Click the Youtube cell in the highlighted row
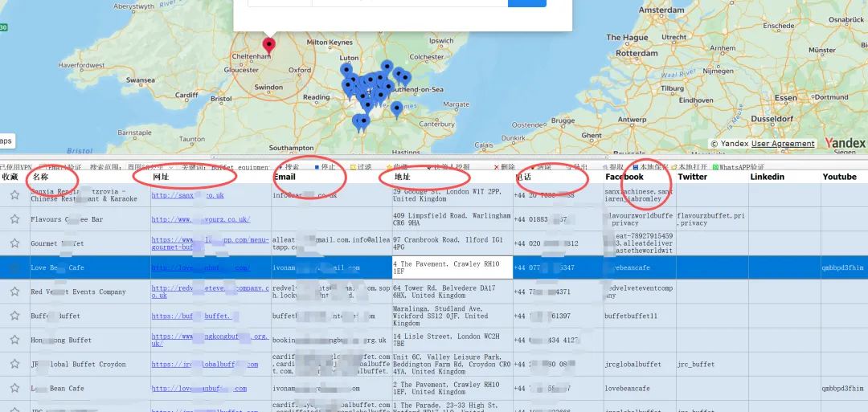Image resolution: width=868 pixels, height=412 pixels. tap(844, 267)
